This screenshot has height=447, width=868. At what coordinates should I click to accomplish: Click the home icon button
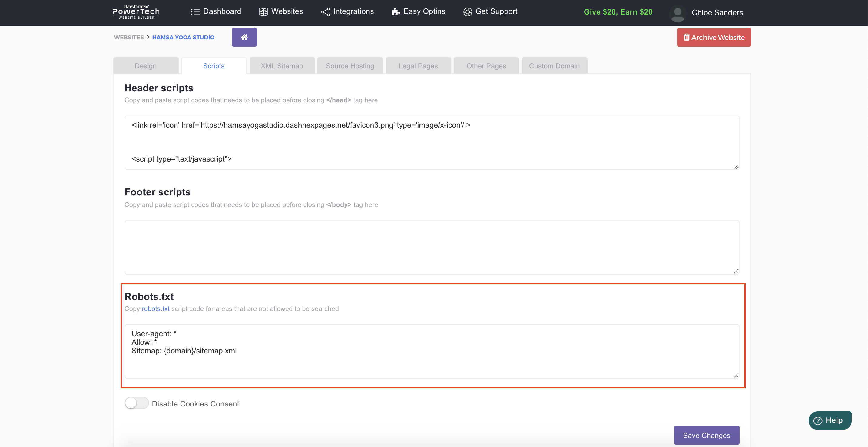tap(244, 37)
